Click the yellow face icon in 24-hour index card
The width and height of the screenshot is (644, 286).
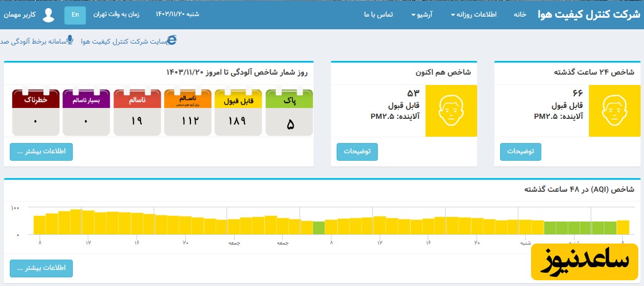[614, 111]
